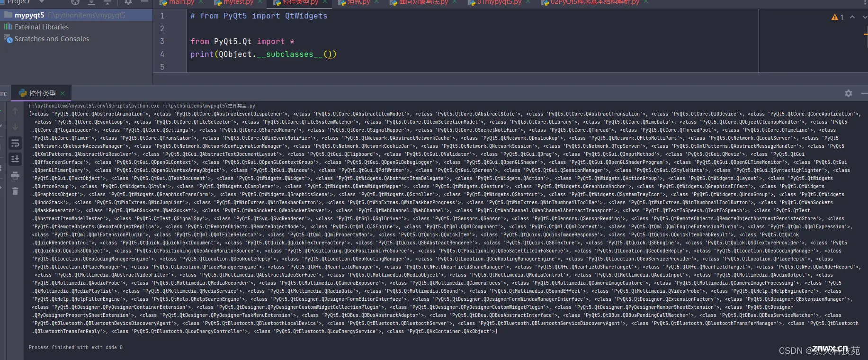Click the Up the Stack Trace arrow
Screen dimensions: 868x360
click(15, 111)
